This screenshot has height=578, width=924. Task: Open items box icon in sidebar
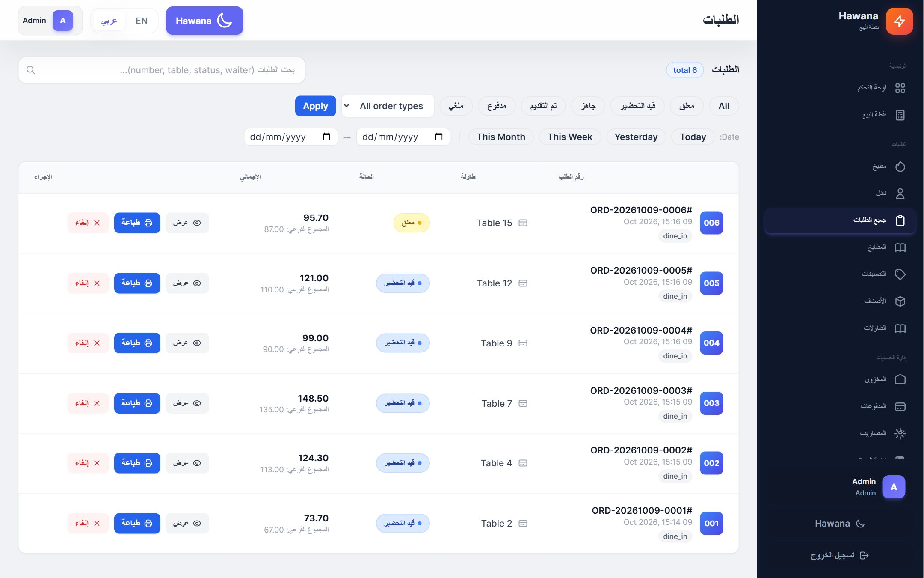coord(900,301)
